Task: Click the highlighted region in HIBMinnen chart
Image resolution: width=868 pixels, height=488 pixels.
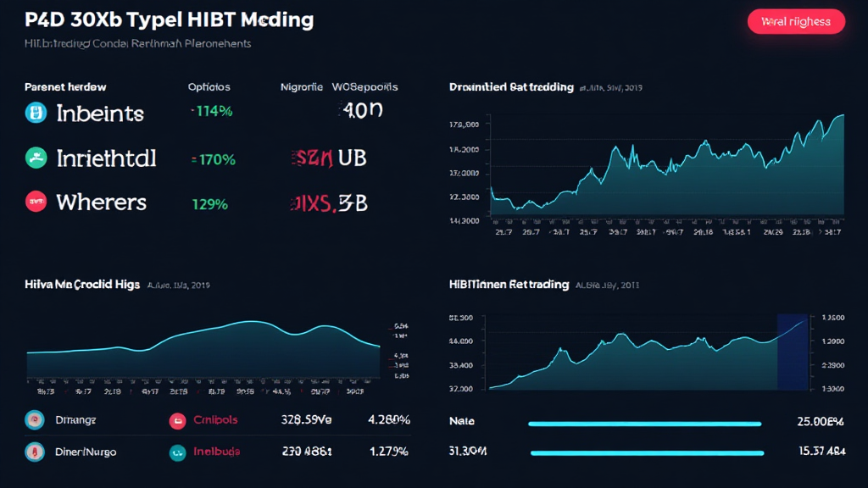Action: [x=793, y=352]
